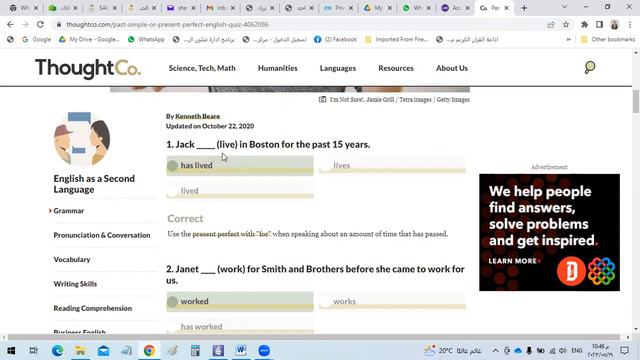Open Task View in the taskbar
This screenshot has height=360, width=640.
pyautogui.click(x=34, y=351)
